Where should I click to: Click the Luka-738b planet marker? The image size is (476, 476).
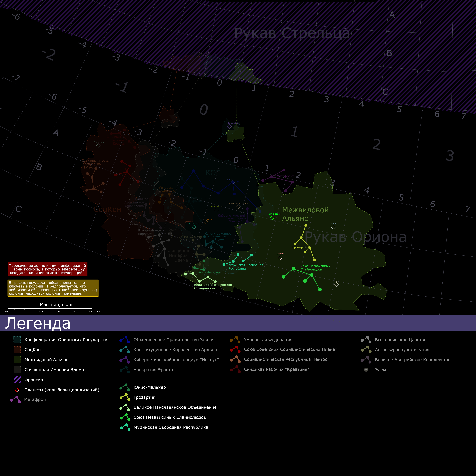coord(229,126)
